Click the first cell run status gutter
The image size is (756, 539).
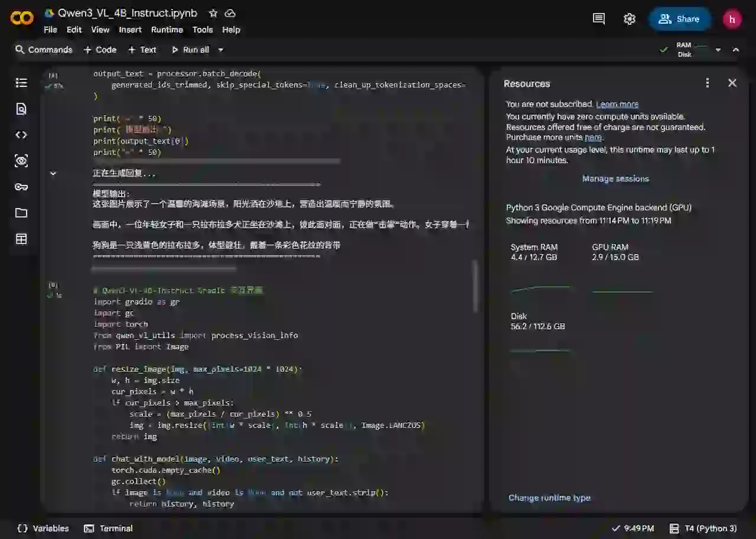(x=54, y=81)
